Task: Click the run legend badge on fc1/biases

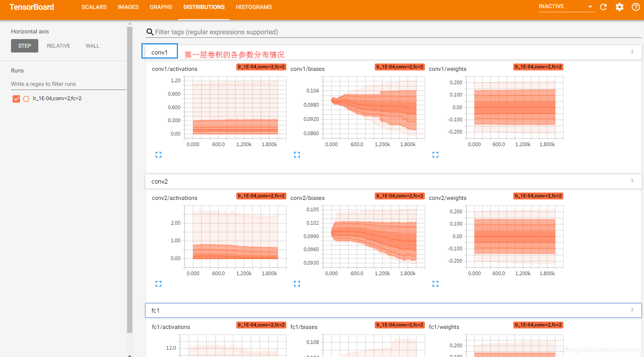Action: click(400, 325)
